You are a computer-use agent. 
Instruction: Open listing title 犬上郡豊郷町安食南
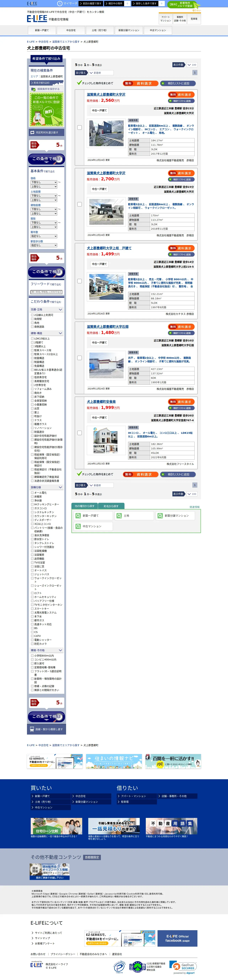101,401
